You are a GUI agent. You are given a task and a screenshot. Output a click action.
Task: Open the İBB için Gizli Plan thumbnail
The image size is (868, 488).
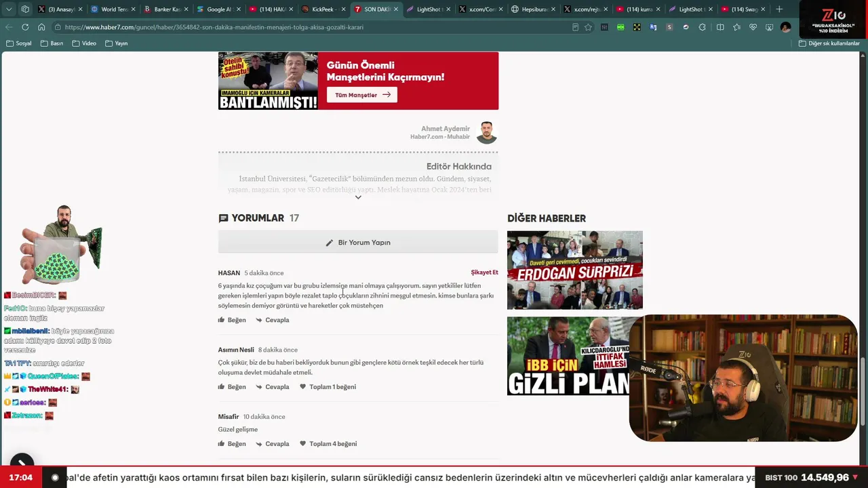click(568, 356)
